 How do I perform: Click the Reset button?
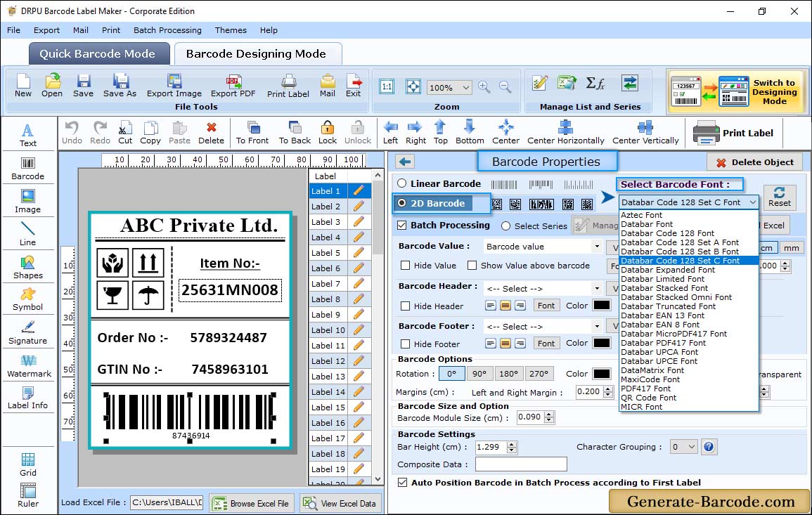[x=780, y=197]
